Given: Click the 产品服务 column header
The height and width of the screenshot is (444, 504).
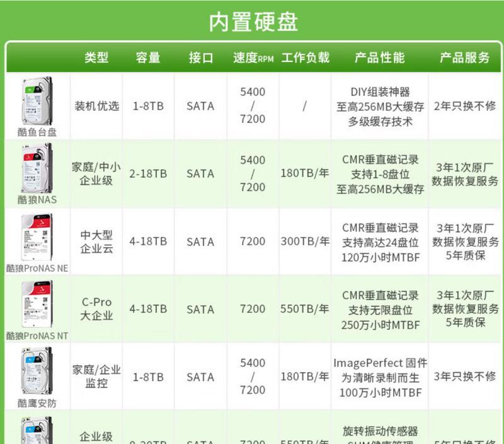Looking at the screenshot, I should 465,57.
